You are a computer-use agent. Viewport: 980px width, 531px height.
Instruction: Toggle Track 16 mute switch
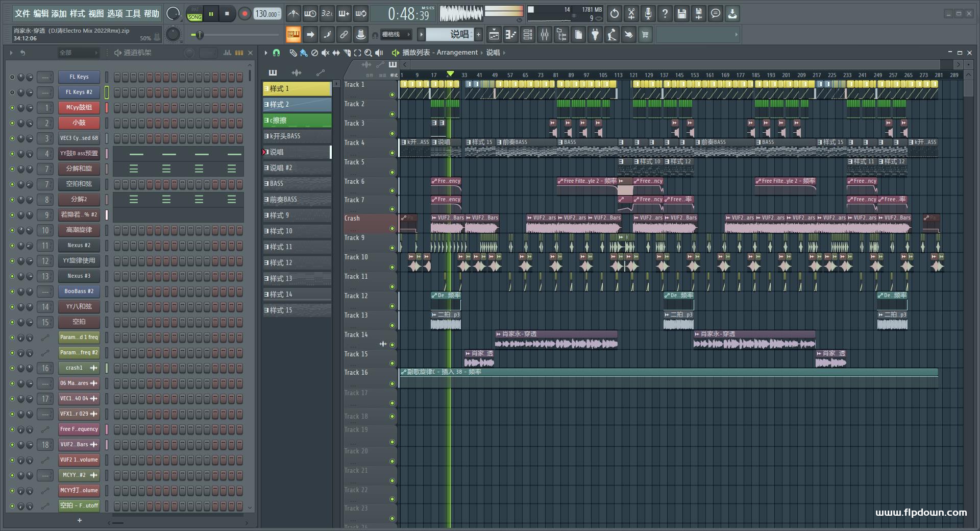pos(392,383)
